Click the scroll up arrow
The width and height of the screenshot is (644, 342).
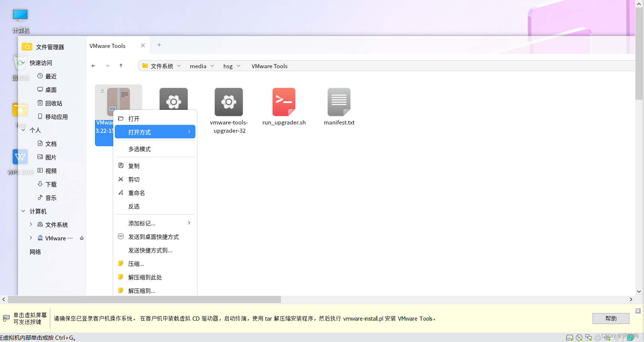[x=639, y=4]
